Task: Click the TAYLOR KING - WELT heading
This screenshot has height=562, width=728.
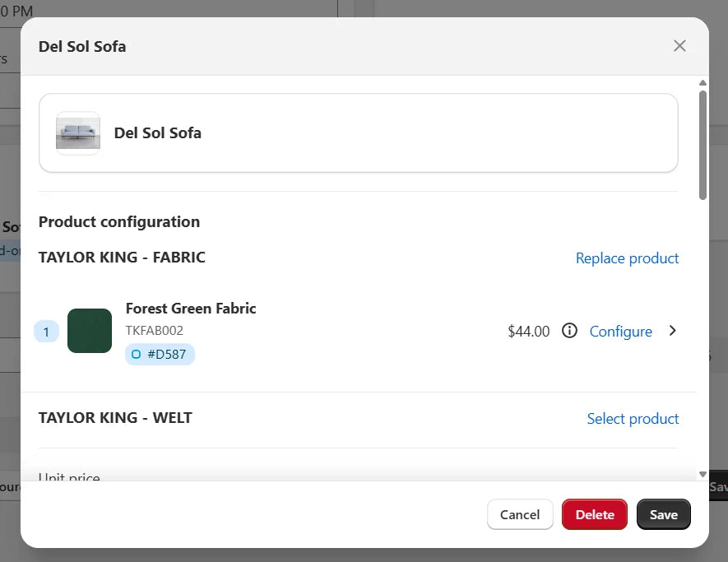Action: click(x=115, y=417)
